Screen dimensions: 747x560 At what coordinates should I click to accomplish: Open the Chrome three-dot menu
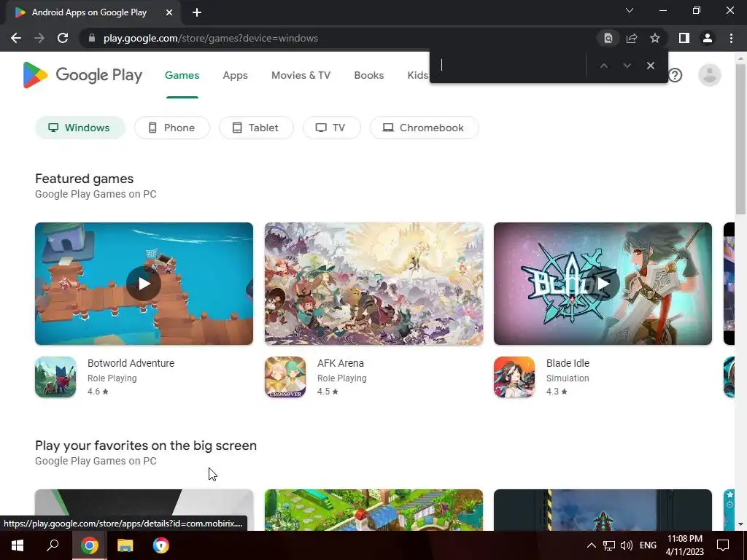[731, 38]
